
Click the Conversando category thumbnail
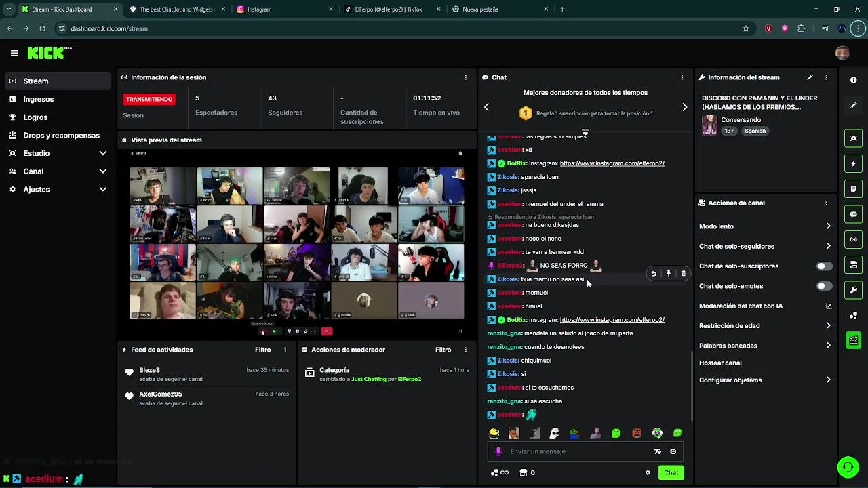709,125
